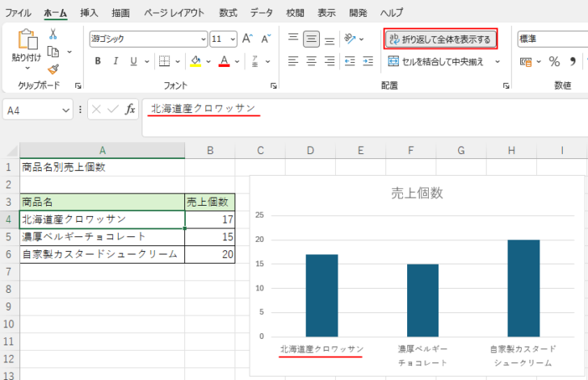Align text to middle of cell
The width and height of the screenshot is (588, 380).
(311, 39)
